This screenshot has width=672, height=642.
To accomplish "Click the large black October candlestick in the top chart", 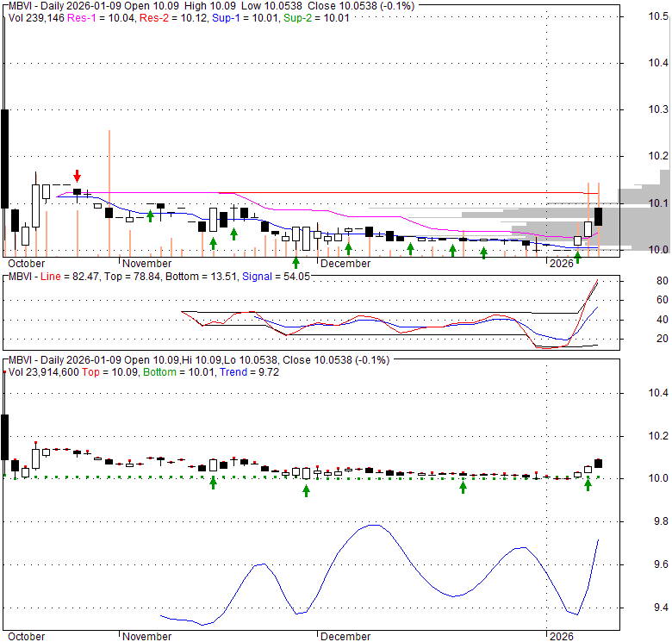I will point(5,158).
